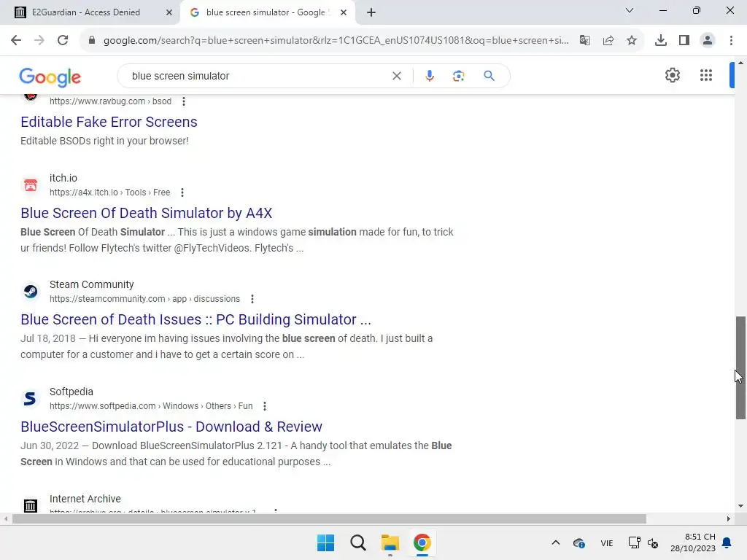Screen dimensions: 747x560
Task: Click the Chrome taskbar icon
Action: (422, 542)
